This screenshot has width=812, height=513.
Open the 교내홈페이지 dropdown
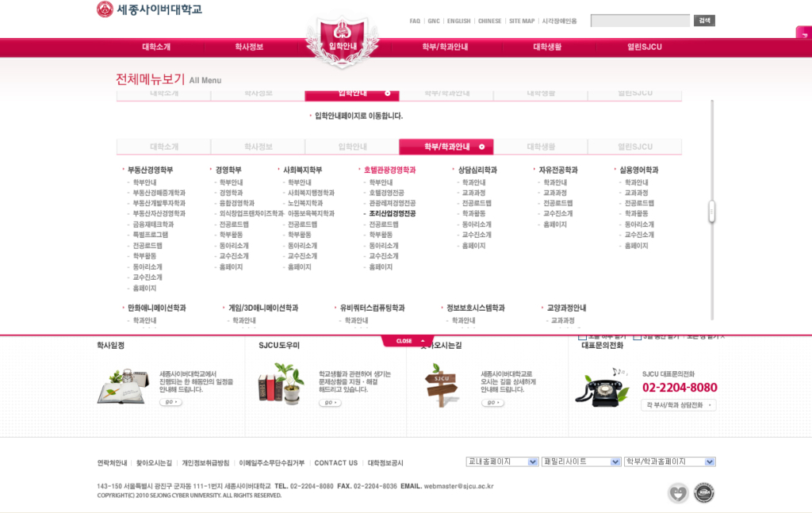[x=502, y=461]
